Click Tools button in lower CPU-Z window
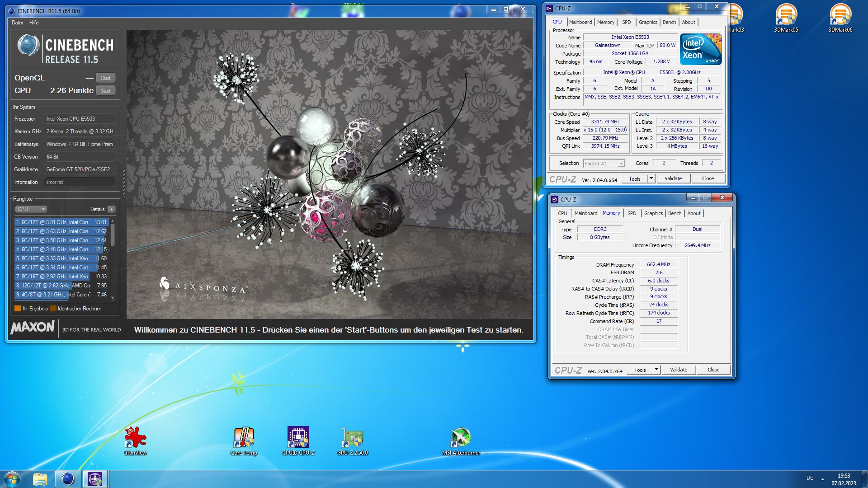Image resolution: width=868 pixels, height=488 pixels. coord(640,370)
